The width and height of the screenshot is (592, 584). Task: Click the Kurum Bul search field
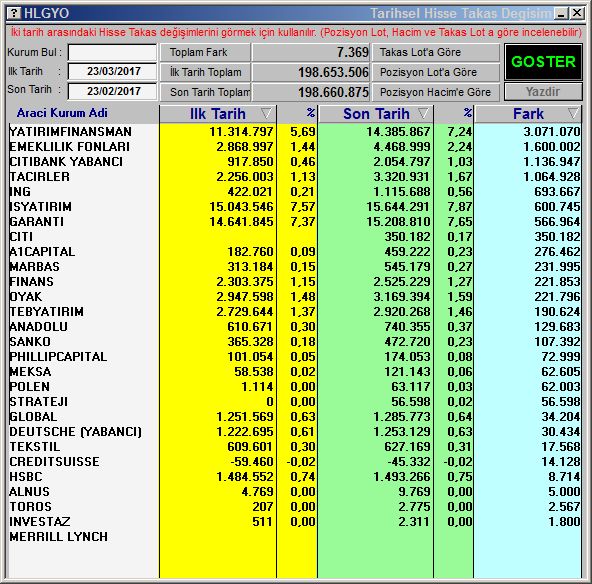[x=112, y=52]
